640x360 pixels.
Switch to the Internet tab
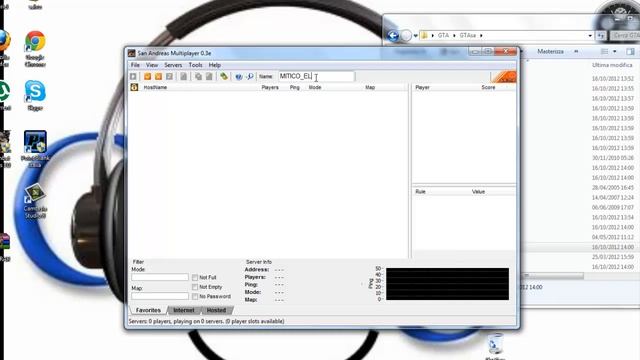184,310
